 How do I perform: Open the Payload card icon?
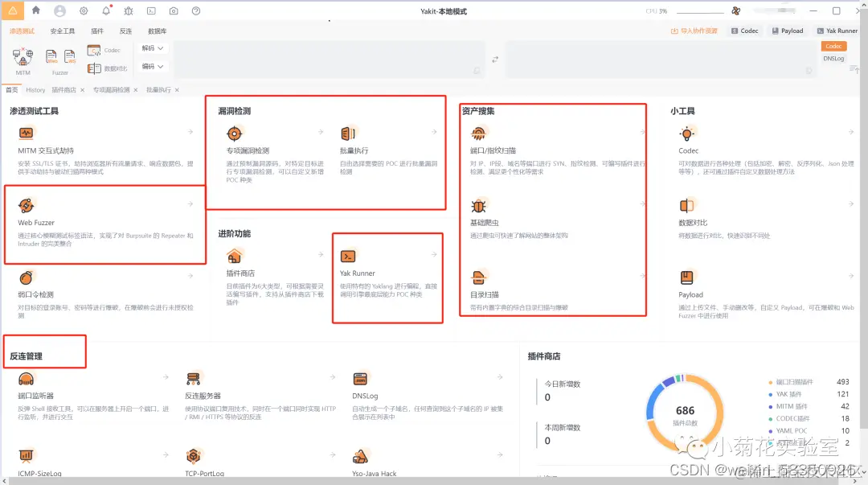687,277
